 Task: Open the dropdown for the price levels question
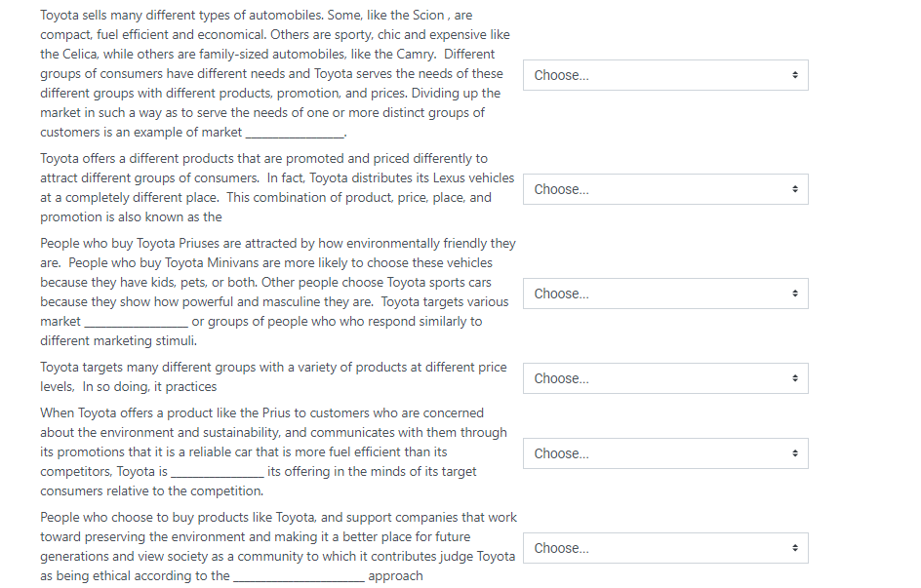click(x=664, y=378)
